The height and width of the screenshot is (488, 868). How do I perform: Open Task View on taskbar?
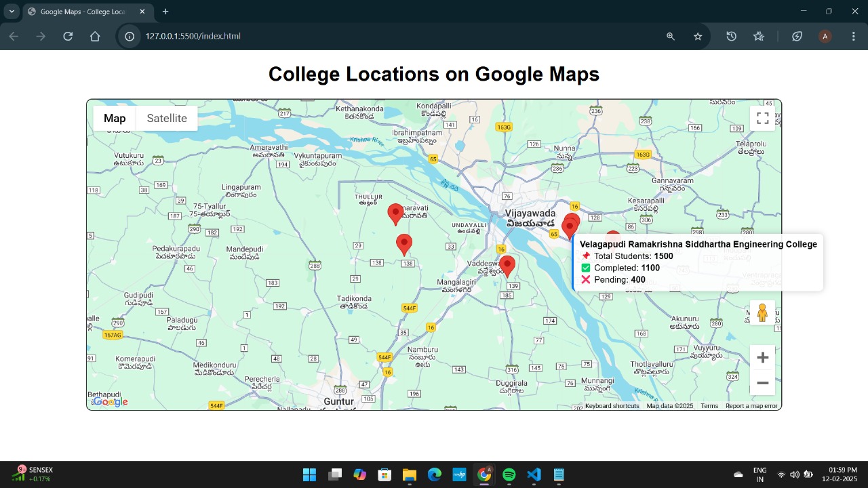(334, 474)
